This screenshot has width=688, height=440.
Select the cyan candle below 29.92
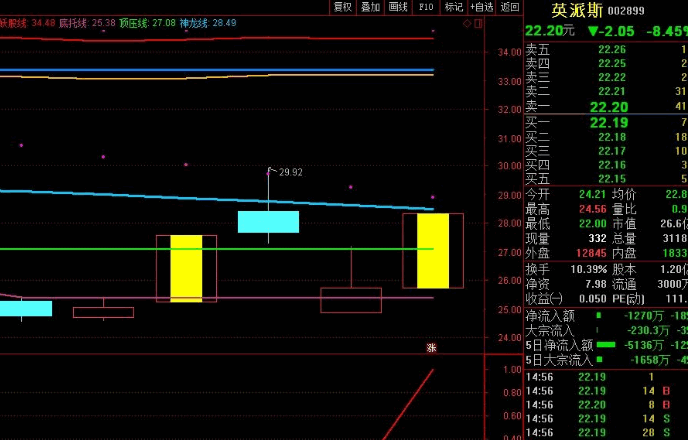coord(269,222)
